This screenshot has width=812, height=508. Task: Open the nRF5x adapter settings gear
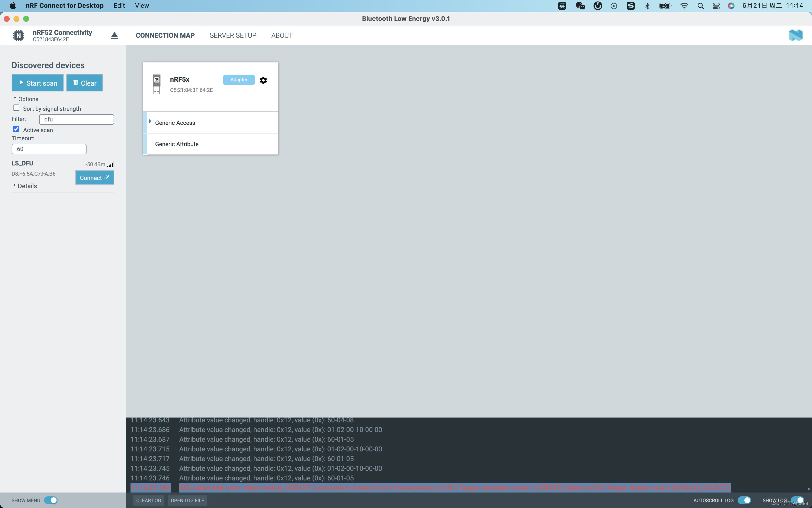click(x=263, y=80)
